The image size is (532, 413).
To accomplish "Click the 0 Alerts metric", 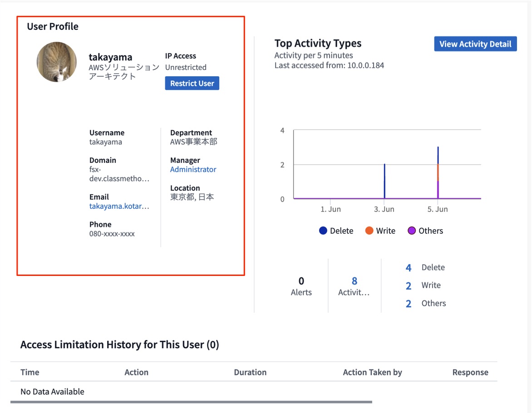I will (x=301, y=285).
